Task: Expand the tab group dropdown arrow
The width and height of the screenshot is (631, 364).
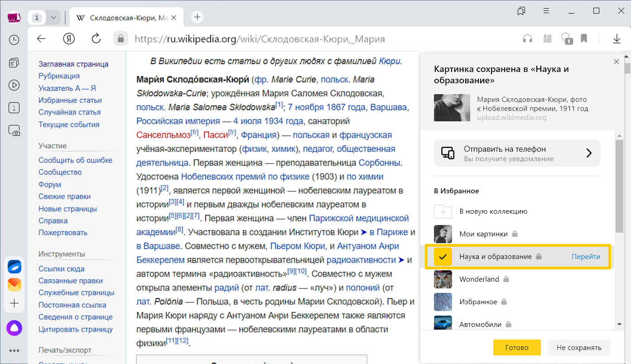Action: (53, 18)
